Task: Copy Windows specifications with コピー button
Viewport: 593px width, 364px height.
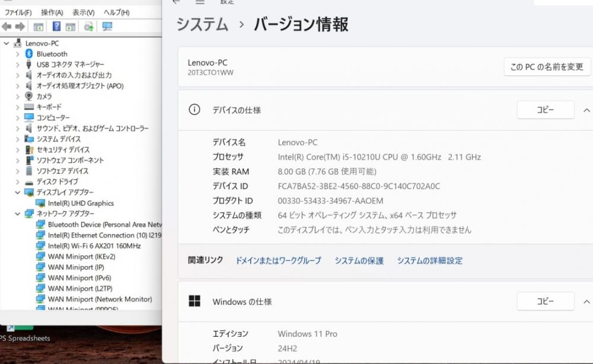Action: tap(546, 301)
